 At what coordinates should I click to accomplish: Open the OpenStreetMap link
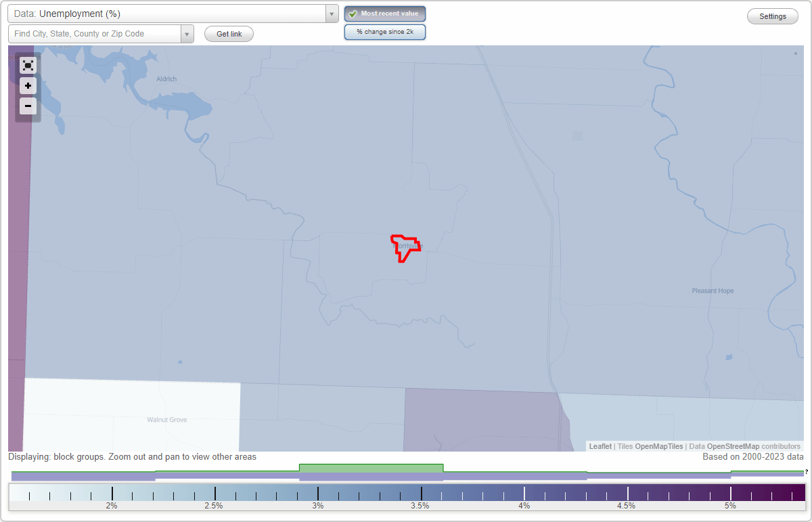coord(733,446)
